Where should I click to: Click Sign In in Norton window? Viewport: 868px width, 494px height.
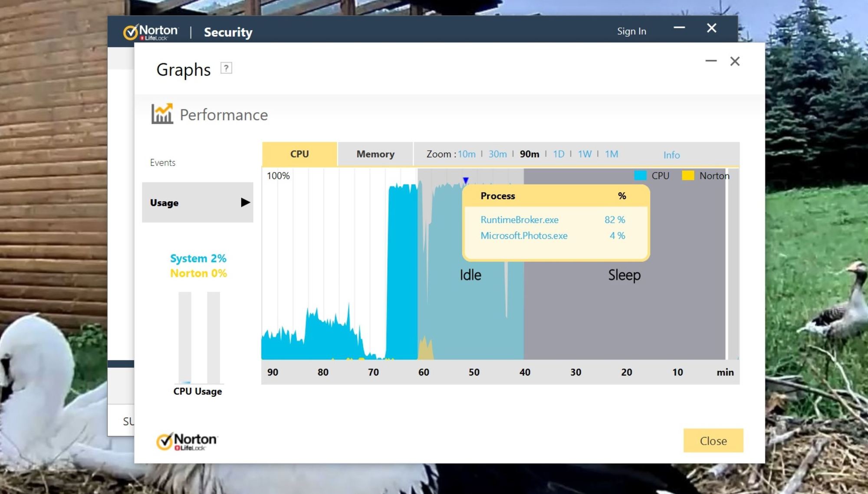[631, 31]
